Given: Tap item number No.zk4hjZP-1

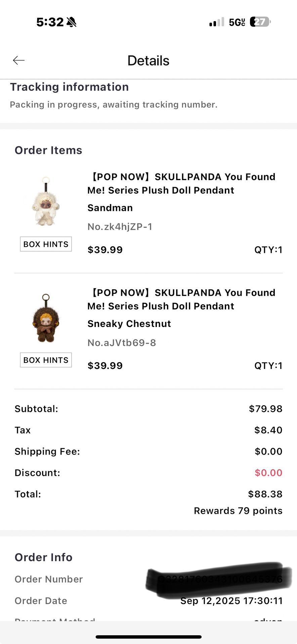Looking at the screenshot, I should click(x=120, y=227).
